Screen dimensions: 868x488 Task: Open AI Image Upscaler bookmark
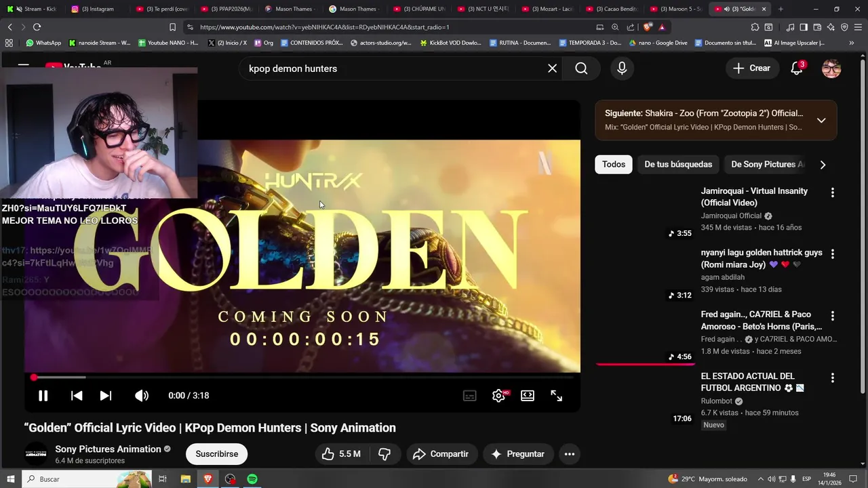tap(794, 43)
